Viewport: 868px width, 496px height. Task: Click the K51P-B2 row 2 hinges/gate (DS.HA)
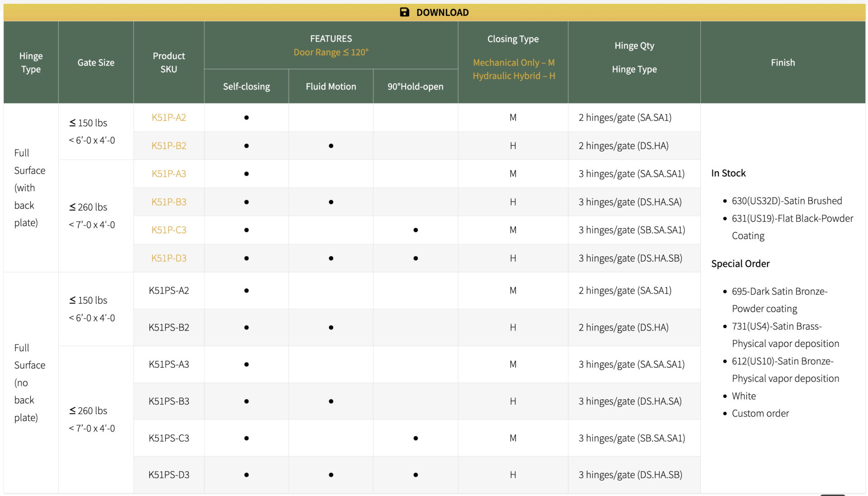click(x=623, y=146)
